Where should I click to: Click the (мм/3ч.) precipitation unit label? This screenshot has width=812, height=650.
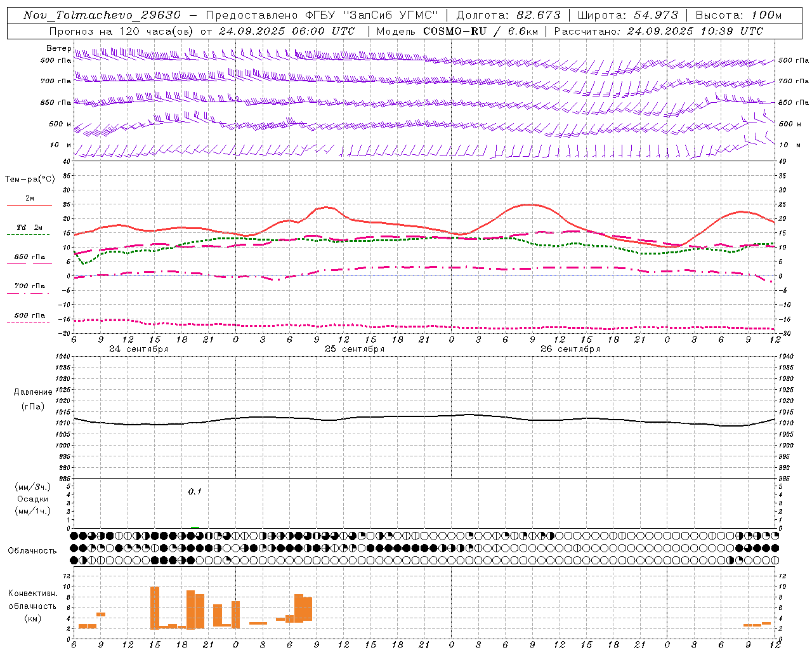tap(33, 487)
